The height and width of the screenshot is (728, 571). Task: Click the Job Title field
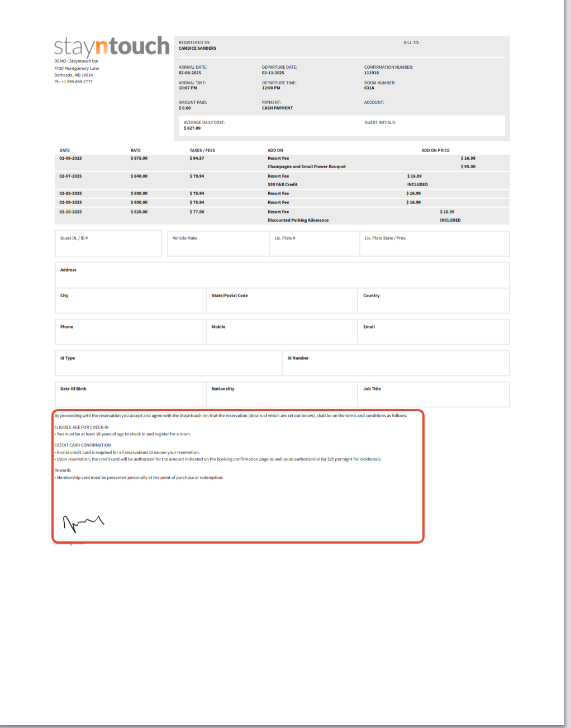click(x=434, y=394)
